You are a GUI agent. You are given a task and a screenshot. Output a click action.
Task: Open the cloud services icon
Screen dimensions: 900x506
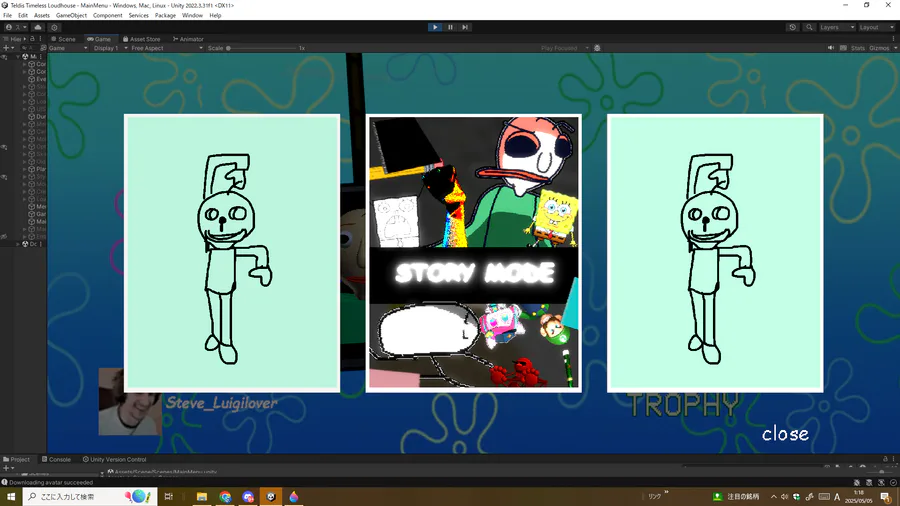pos(38,27)
